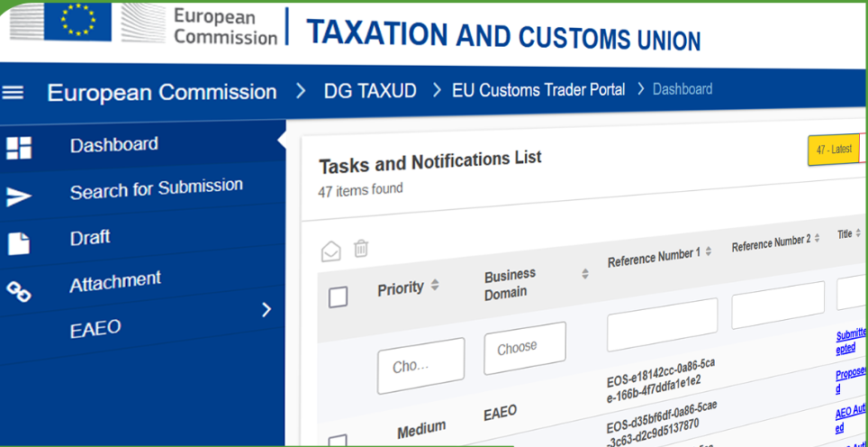Click the Dashboard breadcrumb item

[x=683, y=88]
